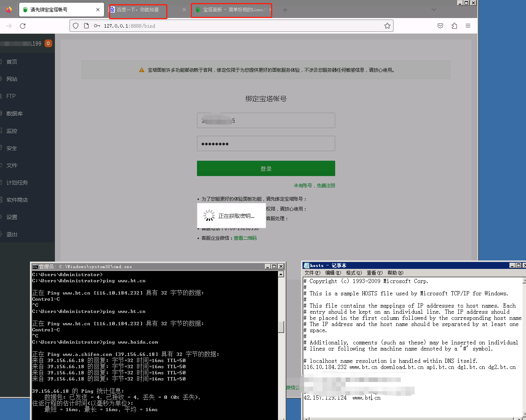Open the Firefox hamburger menu

point(468,26)
